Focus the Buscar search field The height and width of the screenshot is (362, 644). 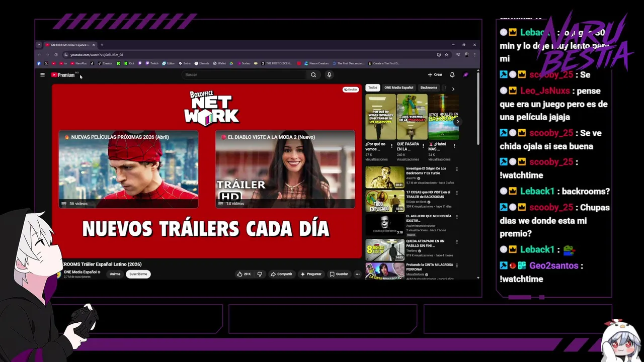pyautogui.click(x=245, y=75)
